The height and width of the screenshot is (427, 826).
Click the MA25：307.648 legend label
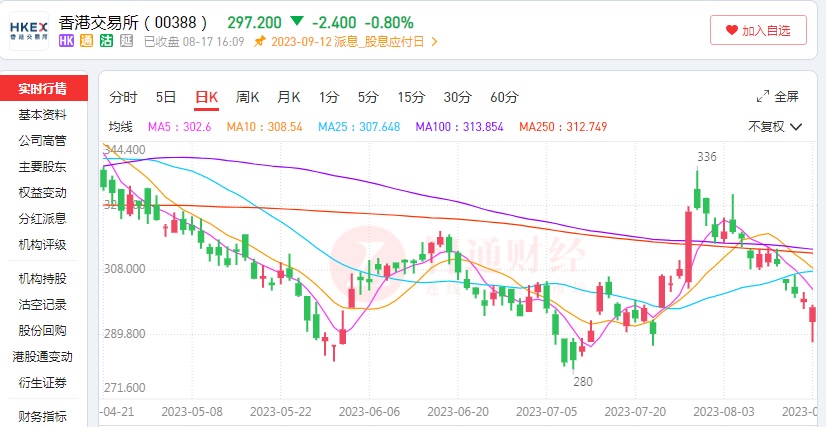click(x=359, y=127)
